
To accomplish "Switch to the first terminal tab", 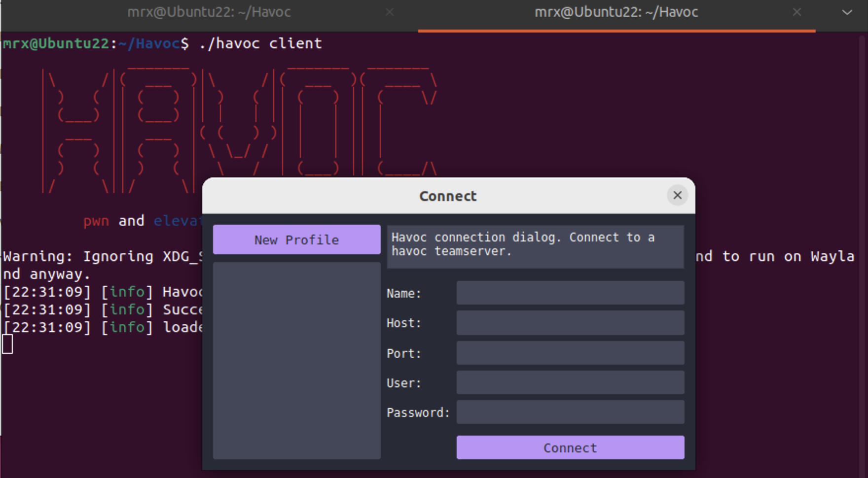I will (209, 12).
